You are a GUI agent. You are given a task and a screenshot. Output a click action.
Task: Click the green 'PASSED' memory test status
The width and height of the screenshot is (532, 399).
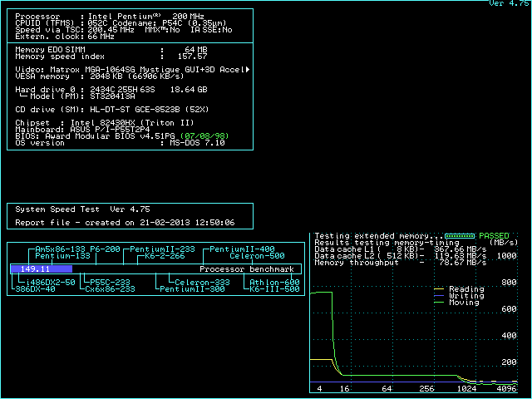tap(494, 236)
